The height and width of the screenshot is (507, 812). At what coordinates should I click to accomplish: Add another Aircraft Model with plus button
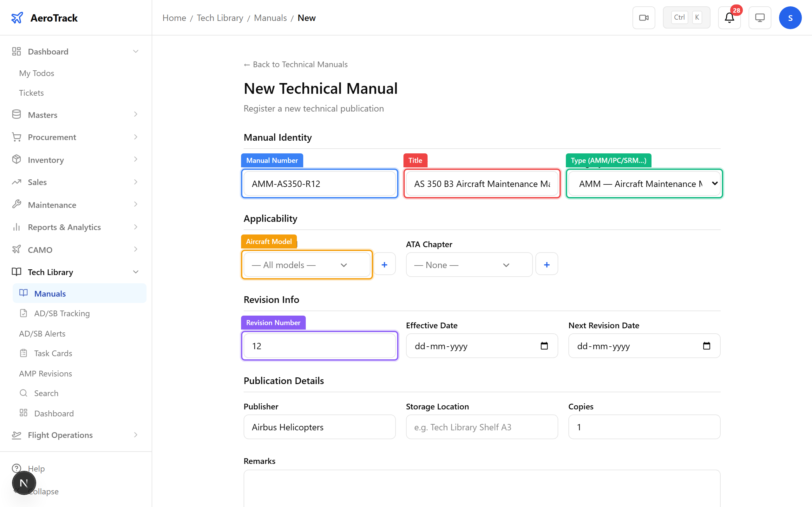[384, 264]
